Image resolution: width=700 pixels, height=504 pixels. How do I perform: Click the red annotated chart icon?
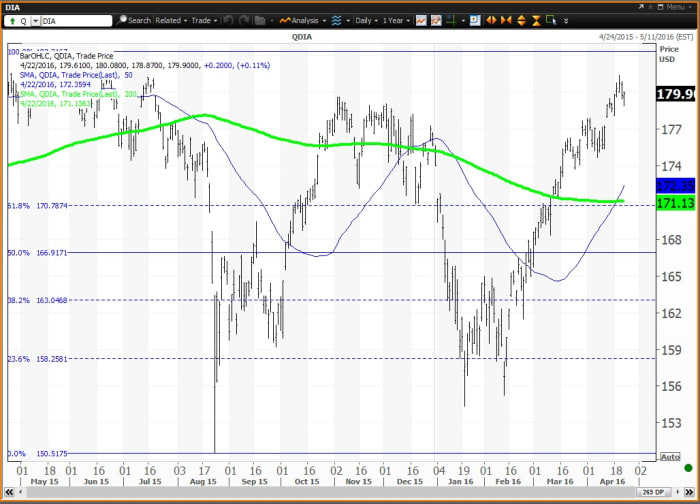[436, 21]
